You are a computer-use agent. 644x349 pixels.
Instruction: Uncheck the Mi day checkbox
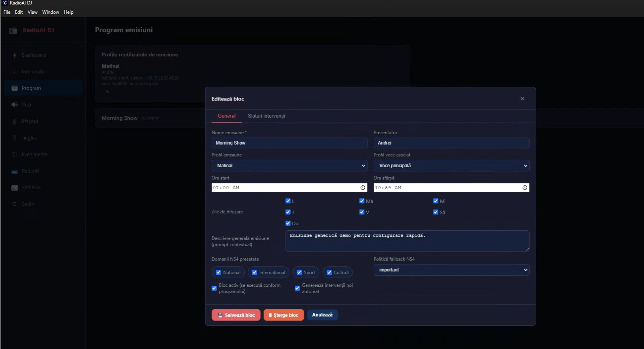coord(436,201)
